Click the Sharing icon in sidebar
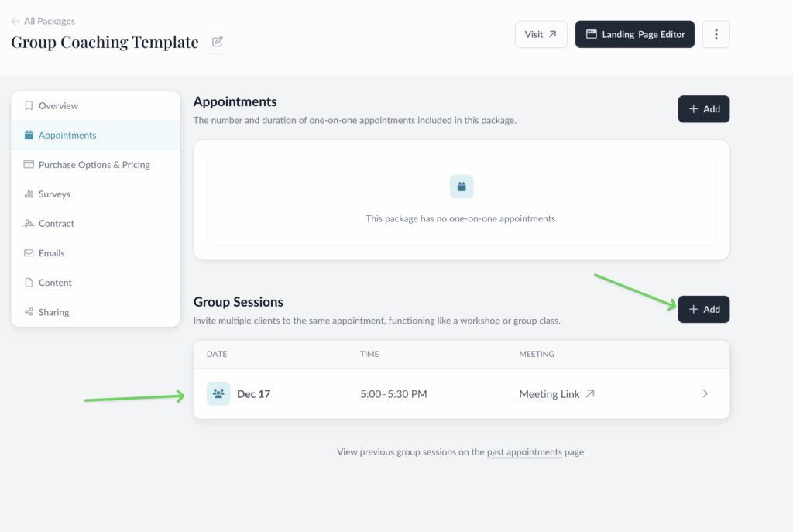 click(x=29, y=312)
